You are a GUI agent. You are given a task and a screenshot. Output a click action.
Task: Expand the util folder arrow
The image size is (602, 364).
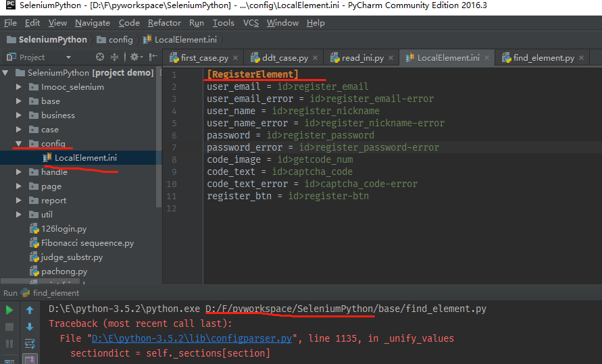18,215
